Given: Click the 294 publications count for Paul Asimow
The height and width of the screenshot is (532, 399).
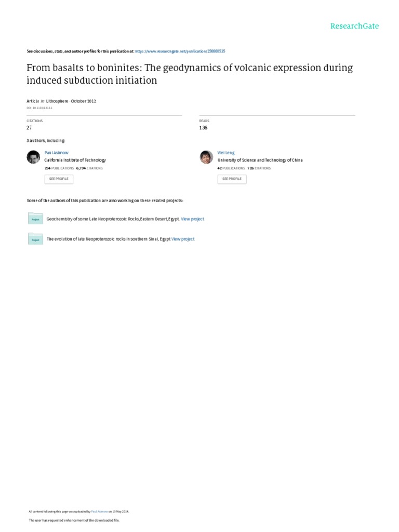Looking at the screenshot, I should click(x=58, y=168).
